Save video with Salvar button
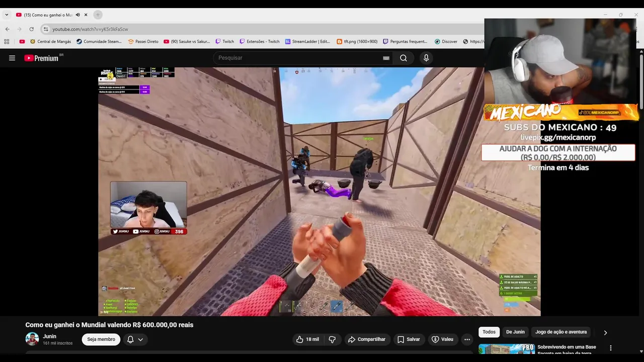The image size is (644, 362). 409,339
